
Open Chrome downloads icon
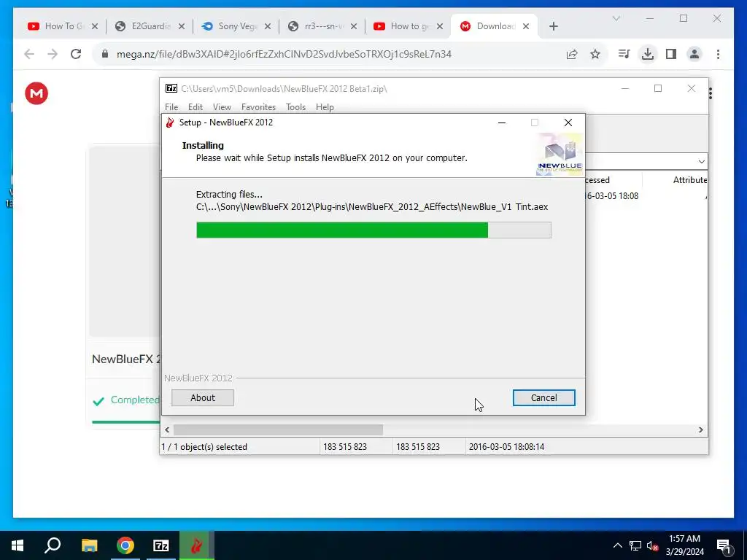[648, 54]
